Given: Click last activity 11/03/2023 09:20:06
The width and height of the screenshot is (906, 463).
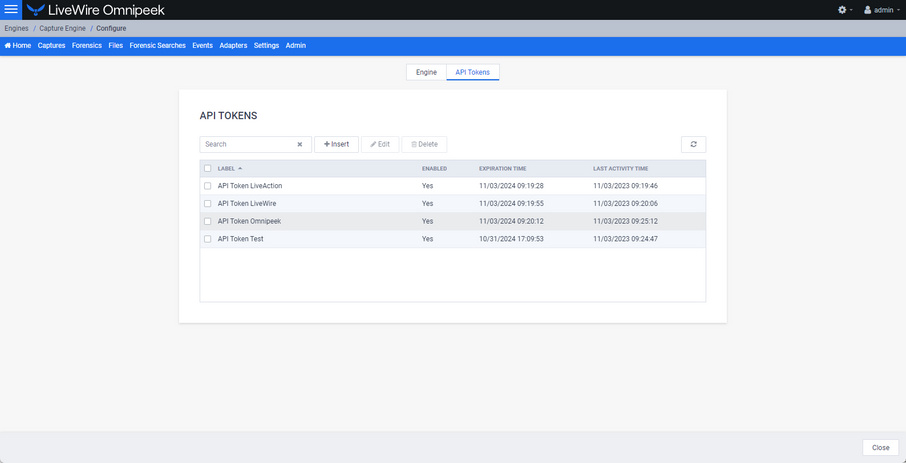Looking at the screenshot, I should tap(626, 203).
